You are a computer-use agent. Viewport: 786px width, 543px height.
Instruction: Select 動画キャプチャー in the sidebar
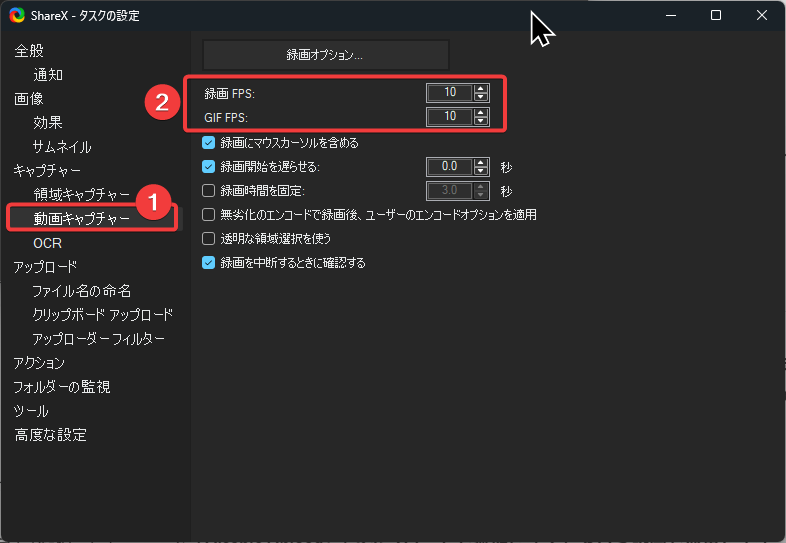(x=82, y=218)
